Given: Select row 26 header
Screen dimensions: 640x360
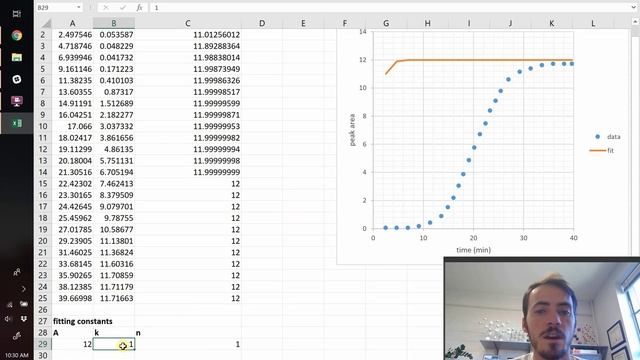Looking at the screenshot, I should click(x=43, y=310).
